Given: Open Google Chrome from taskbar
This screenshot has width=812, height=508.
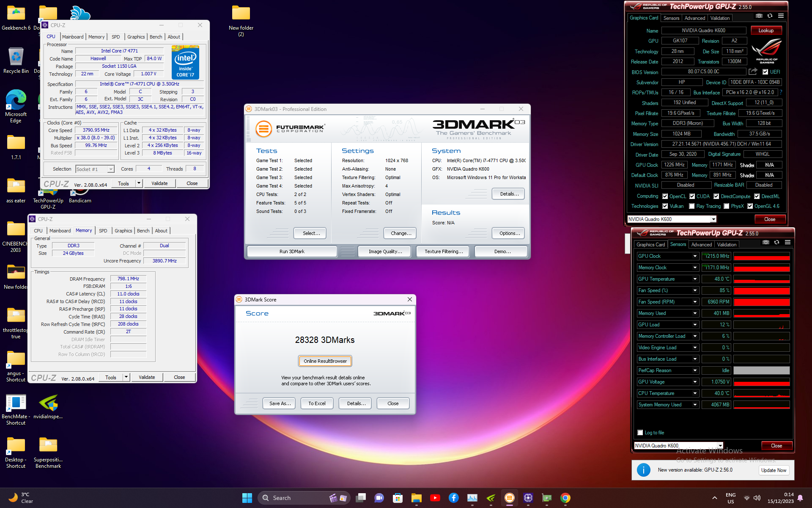Looking at the screenshot, I should [x=565, y=498].
